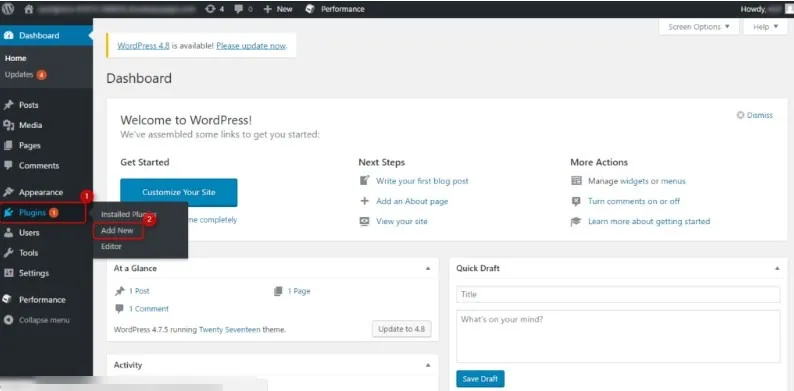Screen dimensions: 794x391
Task: Select Editor in the Plugins submenu
Action: coord(111,247)
